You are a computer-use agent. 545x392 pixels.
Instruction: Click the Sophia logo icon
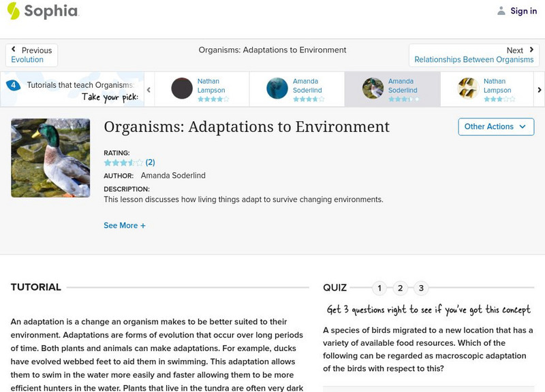(x=14, y=11)
